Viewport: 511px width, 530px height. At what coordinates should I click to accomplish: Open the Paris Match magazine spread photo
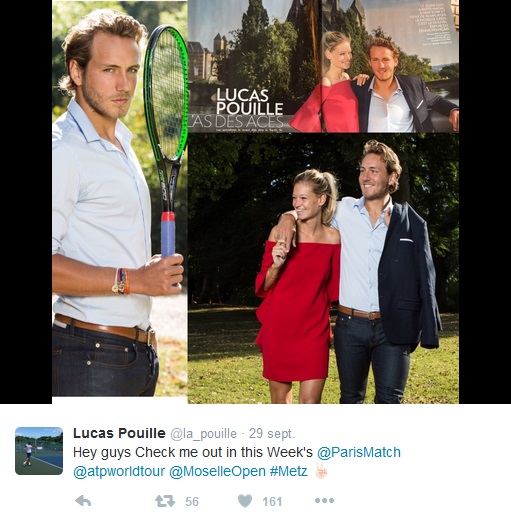pos(323,66)
